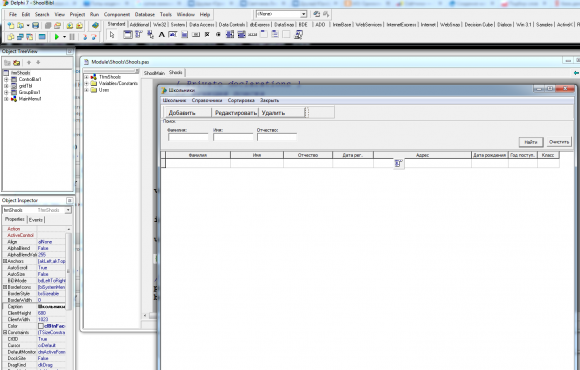Select the CheckBox component in palette

coord(207,35)
